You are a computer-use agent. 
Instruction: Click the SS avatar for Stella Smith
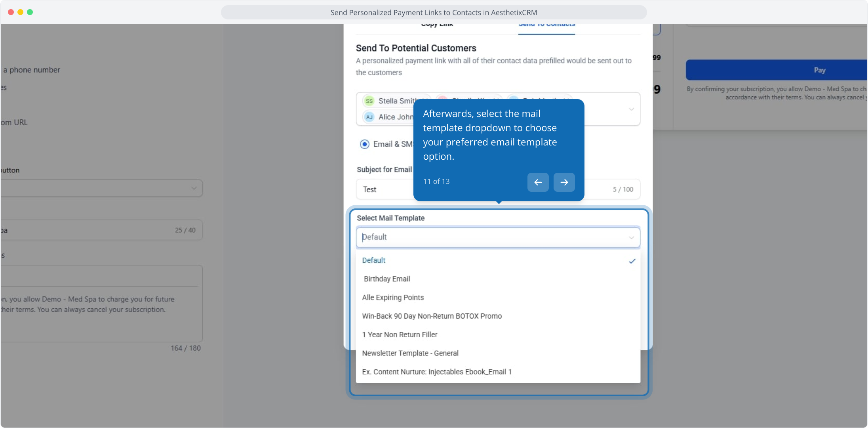point(369,101)
